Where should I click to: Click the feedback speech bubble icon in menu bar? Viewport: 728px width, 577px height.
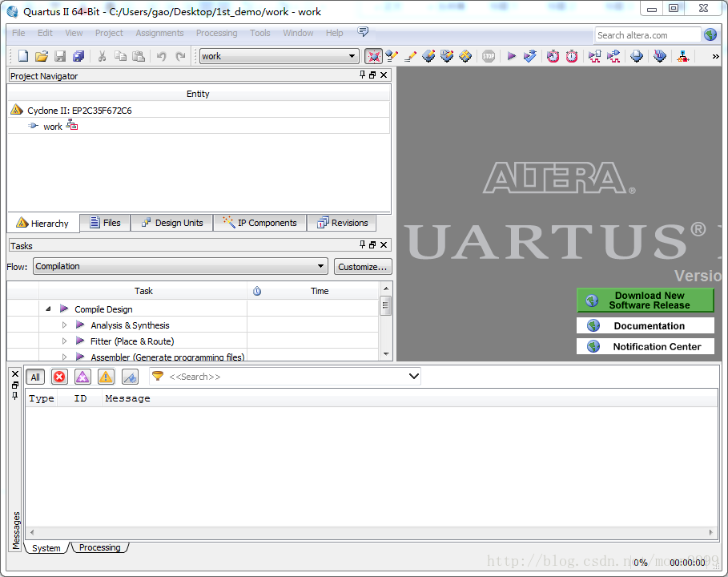pos(363,31)
